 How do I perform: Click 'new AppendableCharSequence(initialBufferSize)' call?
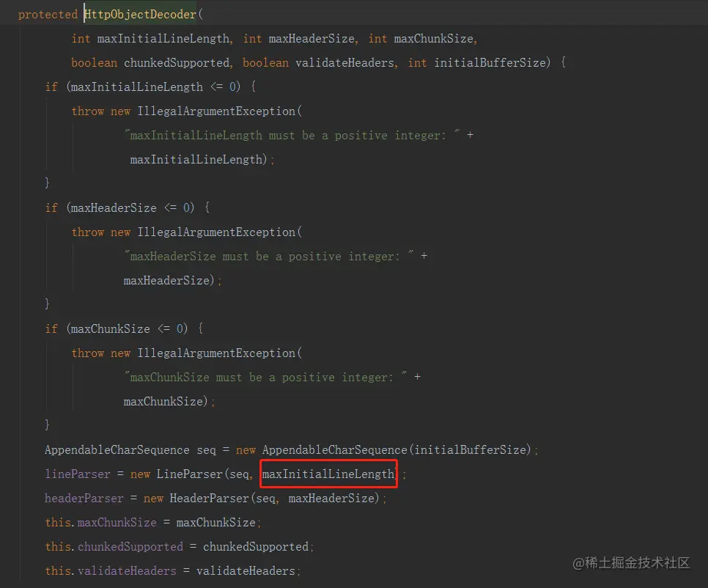(383, 450)
